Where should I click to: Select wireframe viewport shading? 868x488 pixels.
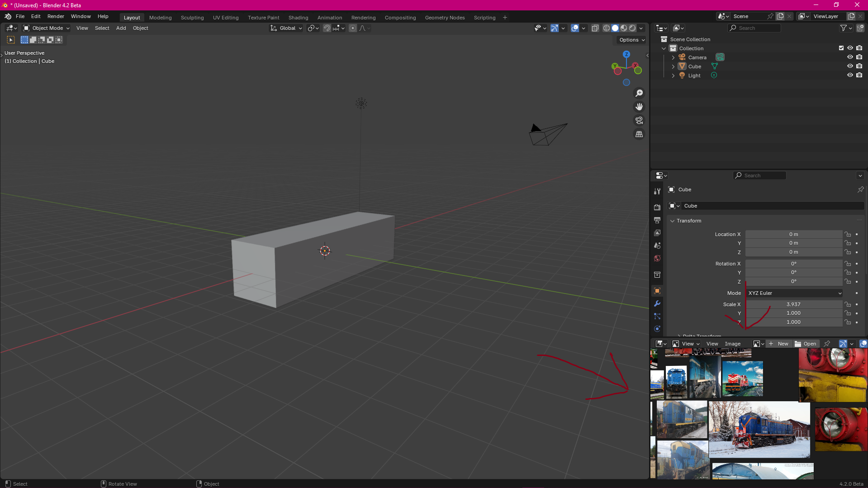click(607, 28)
